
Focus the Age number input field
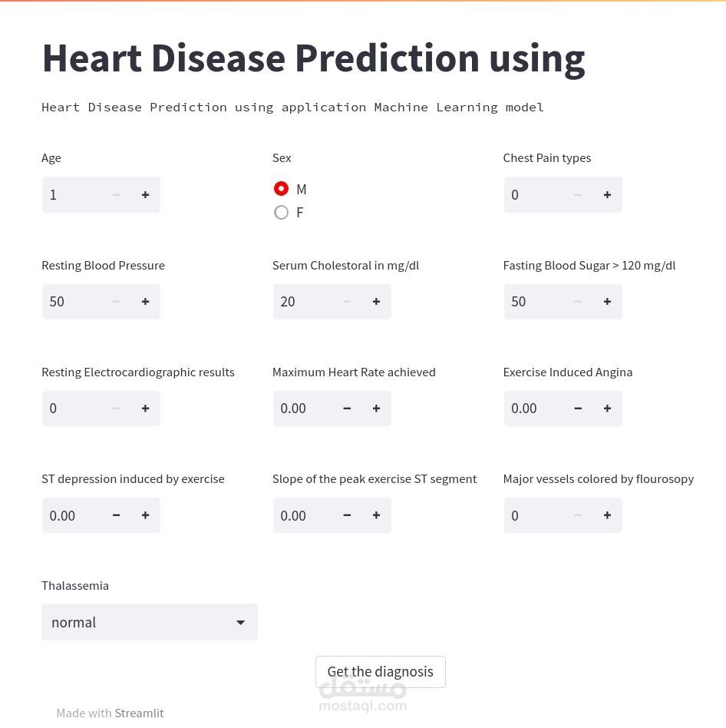(x=73, y=195)
